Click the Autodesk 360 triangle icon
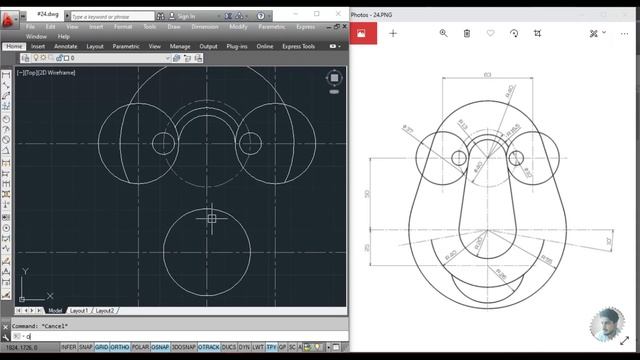 239,16
